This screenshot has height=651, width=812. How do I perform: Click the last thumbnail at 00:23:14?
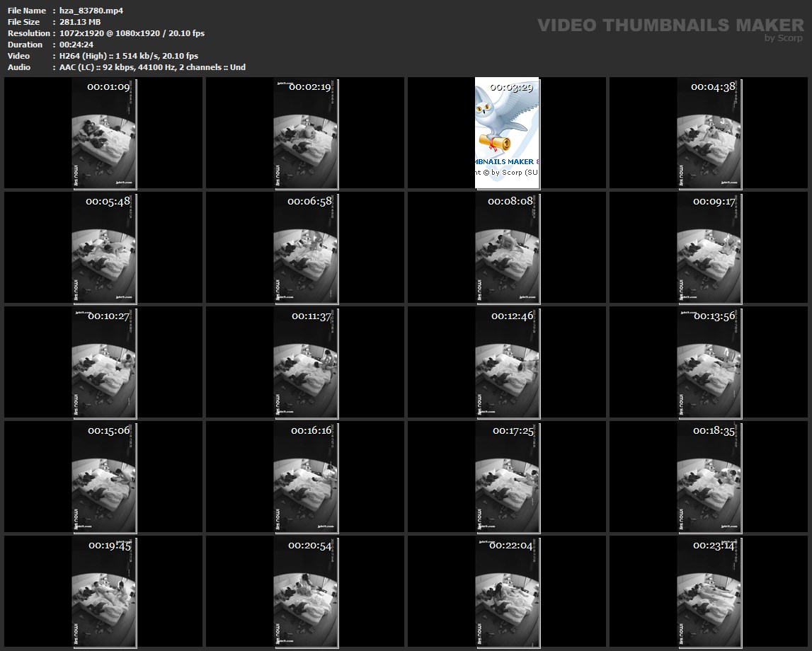tap(709, 592)
